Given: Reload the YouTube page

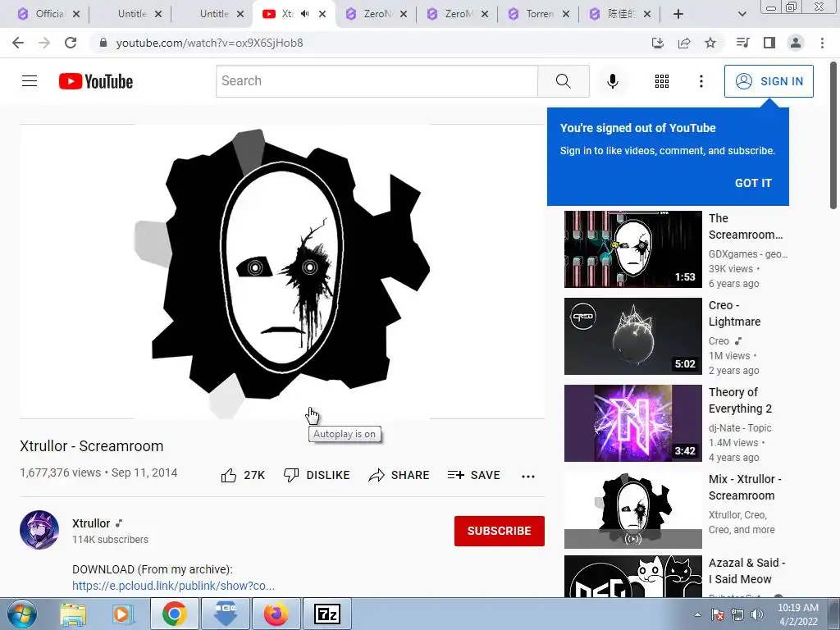Looking at the screenshot, I should (x=71, y=43).
